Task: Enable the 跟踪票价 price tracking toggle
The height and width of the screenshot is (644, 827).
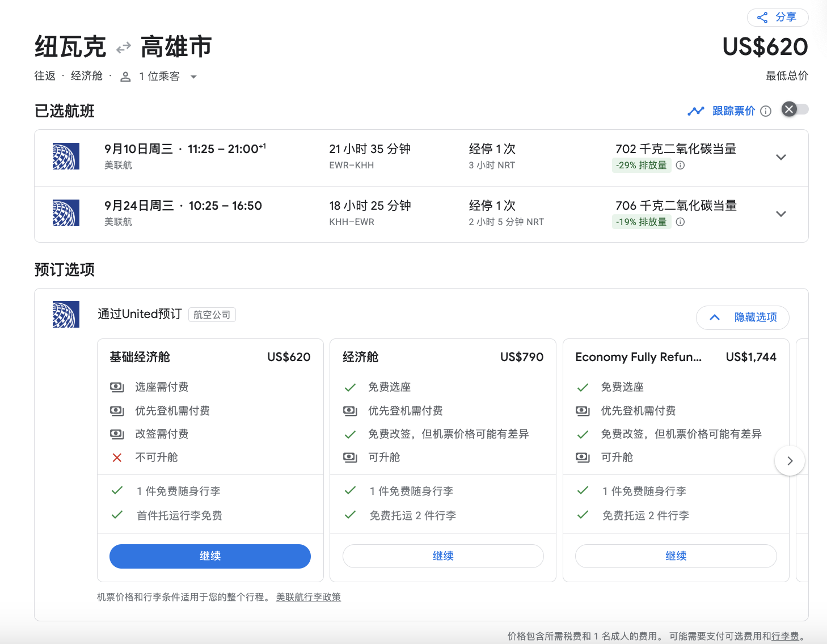Action: [795, 109]
